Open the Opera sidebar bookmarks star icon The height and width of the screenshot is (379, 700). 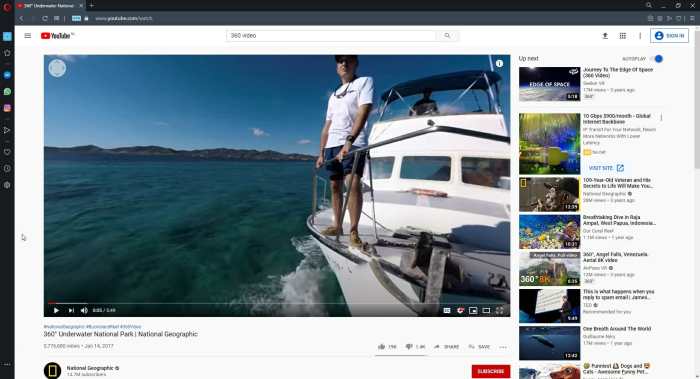pos(7,53)
